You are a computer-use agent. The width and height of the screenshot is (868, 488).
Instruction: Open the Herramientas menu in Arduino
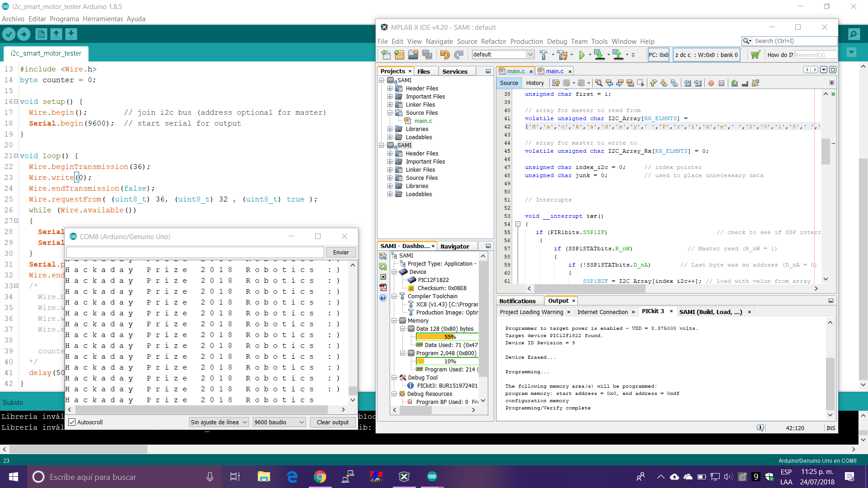tap(103, 19)
